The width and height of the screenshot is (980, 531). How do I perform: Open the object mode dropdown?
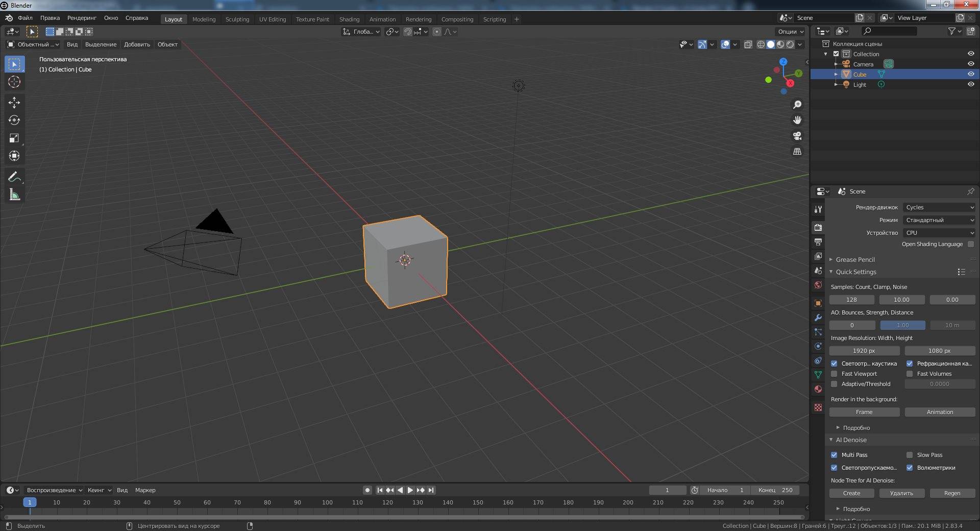point(33,44)
